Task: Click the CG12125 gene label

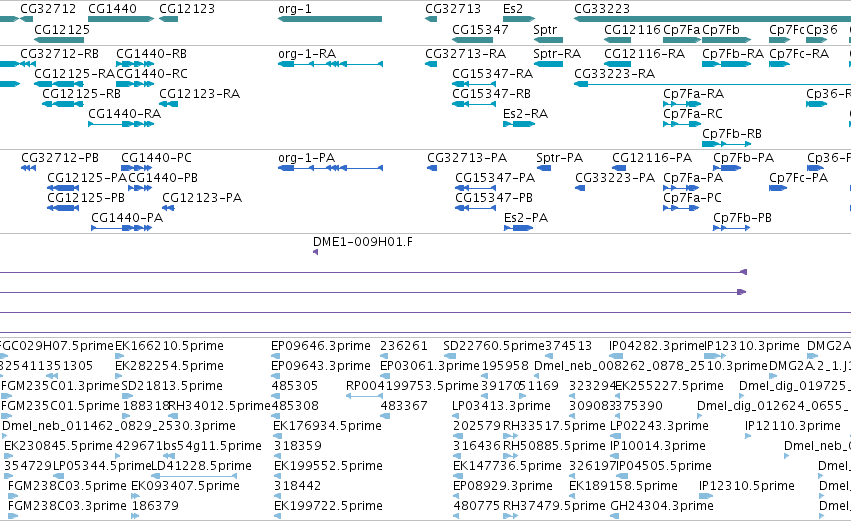Action: [62, 29]
